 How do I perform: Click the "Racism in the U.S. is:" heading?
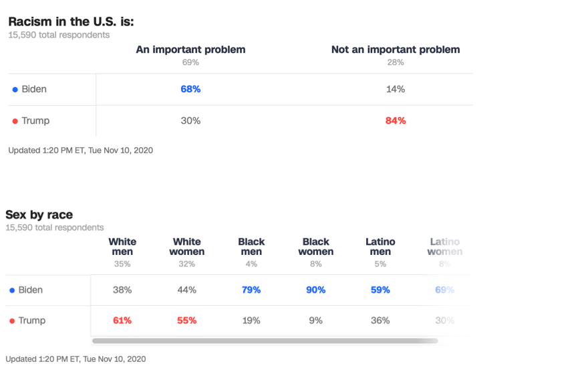tap(71, 21)
